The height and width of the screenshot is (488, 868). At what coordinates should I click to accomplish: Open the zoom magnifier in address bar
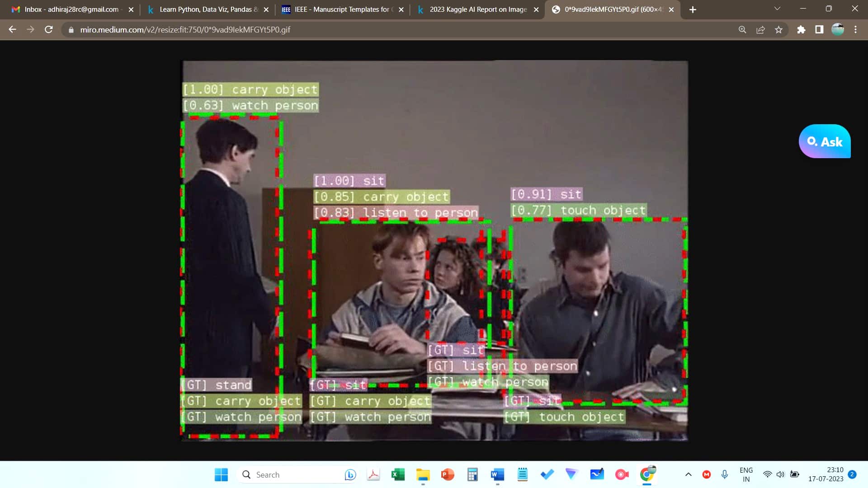742,30
